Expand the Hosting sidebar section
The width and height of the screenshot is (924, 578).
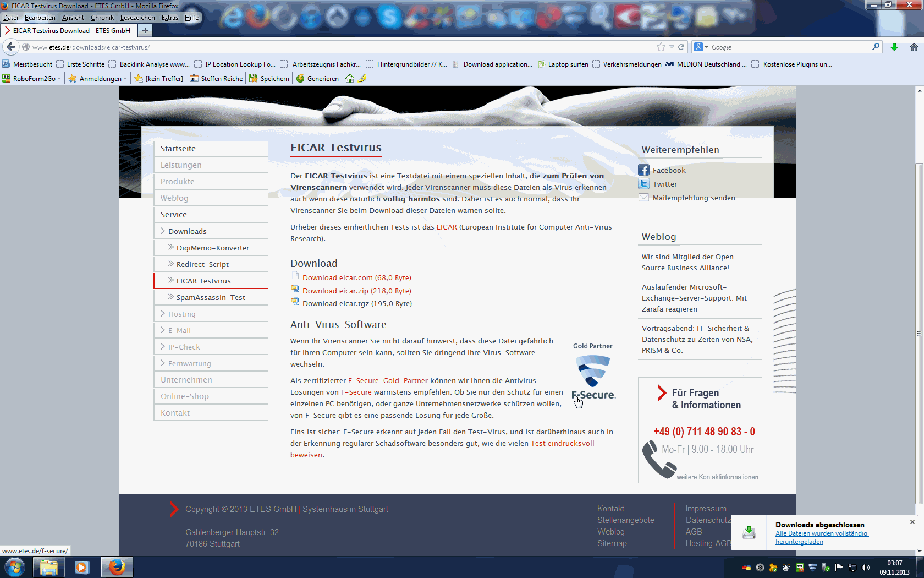[182, 314]
